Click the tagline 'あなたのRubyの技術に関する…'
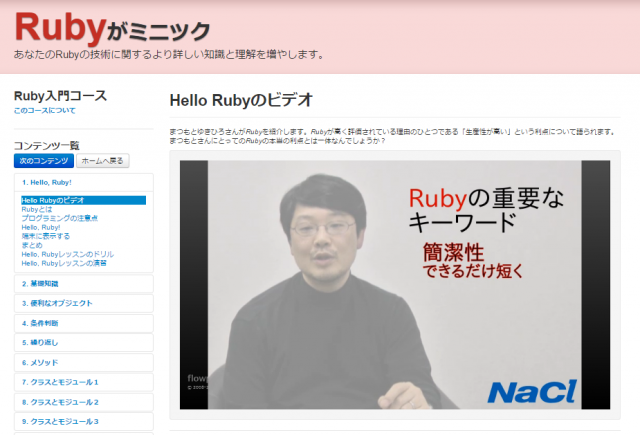 pyautogui.click(x=169, y=54)
